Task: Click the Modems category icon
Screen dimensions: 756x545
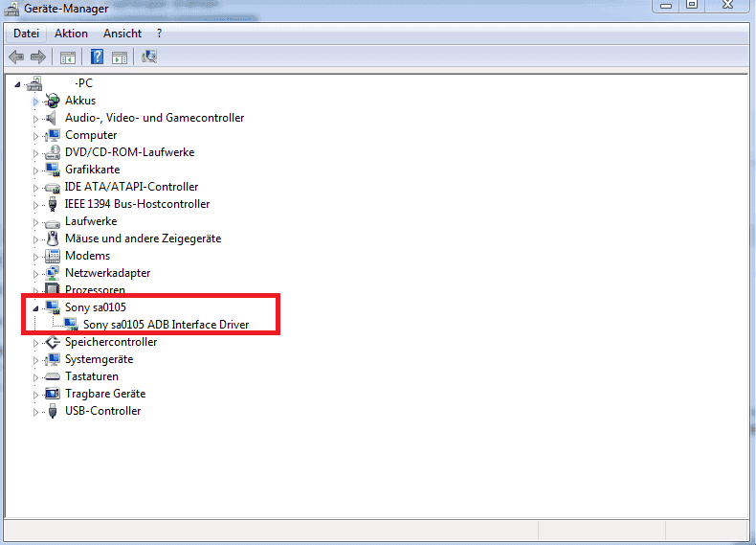Action: (x=52, y=256)
